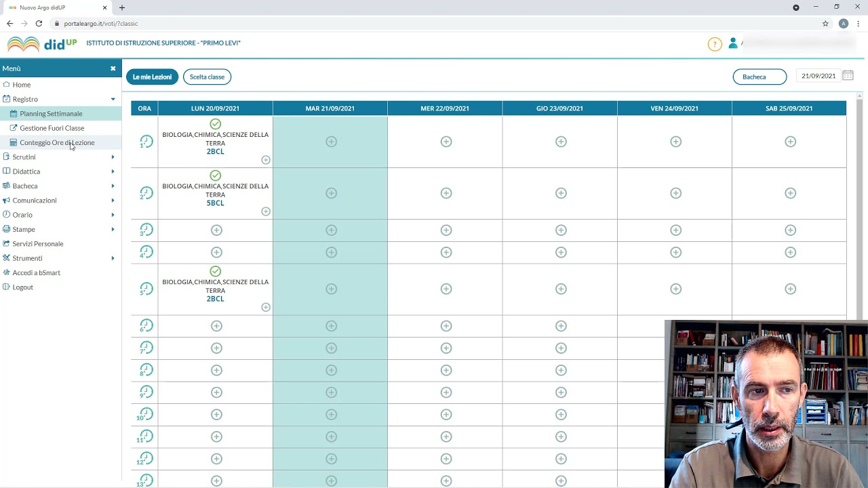Click the browser address bar

tap(434, 24)
